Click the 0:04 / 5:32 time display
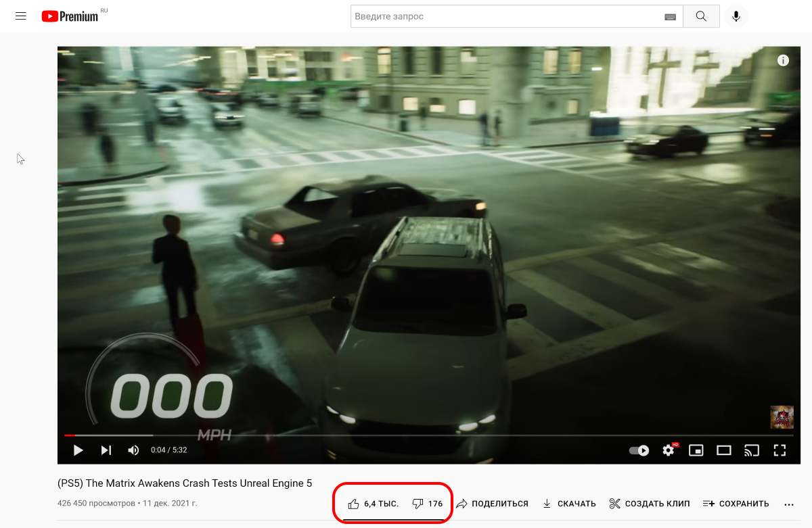This screenshot has height=528, width=812. coord(169,450)
